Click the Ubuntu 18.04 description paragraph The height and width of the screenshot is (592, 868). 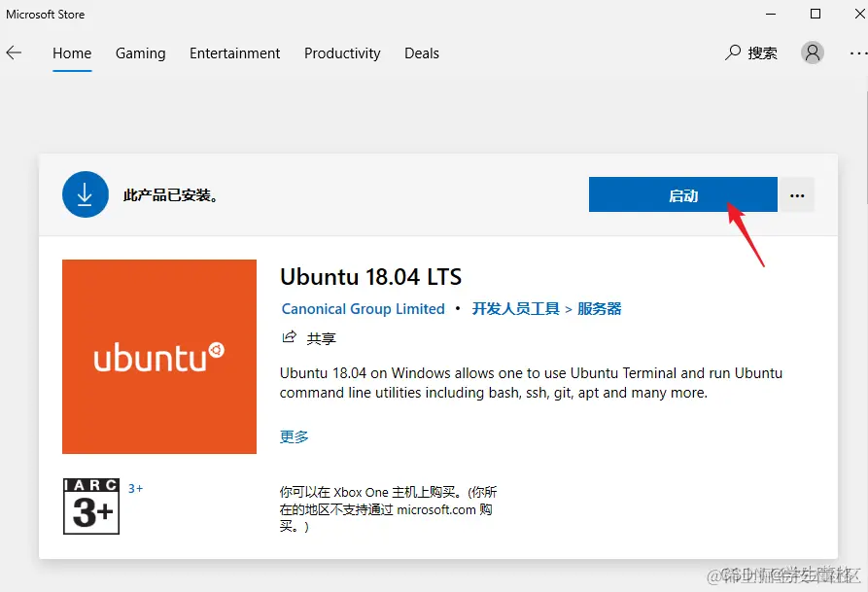pyautogui.click(x=531, y=383)
